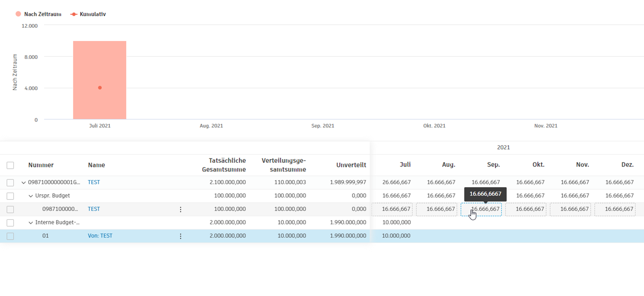644x296 pixels.
Task: Click the cumulative data point on Juli bar
Action: tap(100, 88)
